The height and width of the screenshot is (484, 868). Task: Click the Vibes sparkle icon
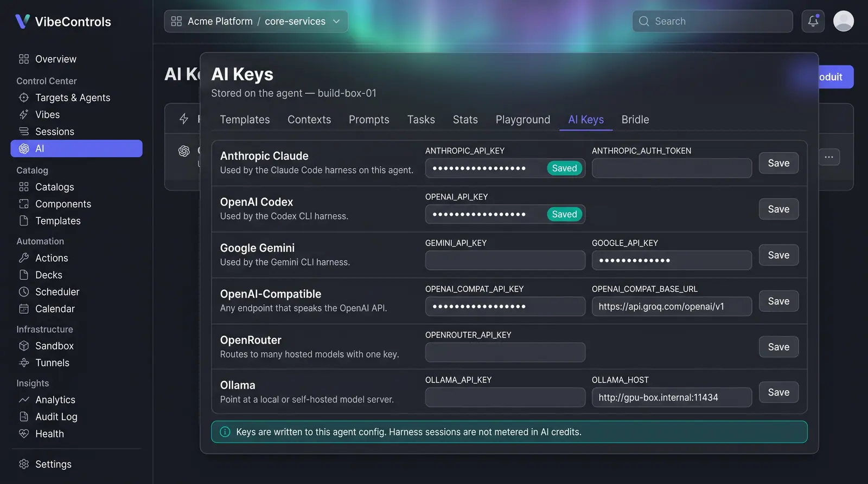pos(24,114)
